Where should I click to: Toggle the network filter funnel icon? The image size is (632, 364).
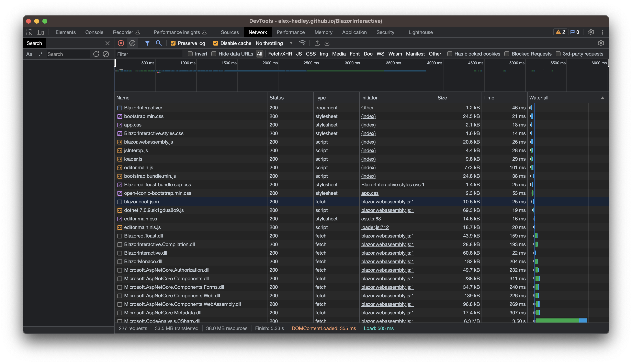(147, 43)
